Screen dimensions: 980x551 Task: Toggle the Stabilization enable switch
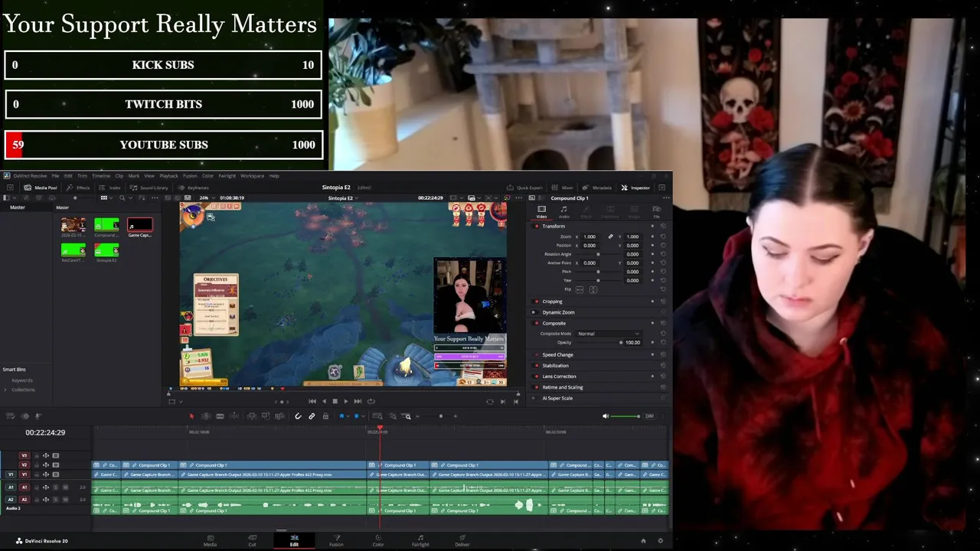point(536,366)
